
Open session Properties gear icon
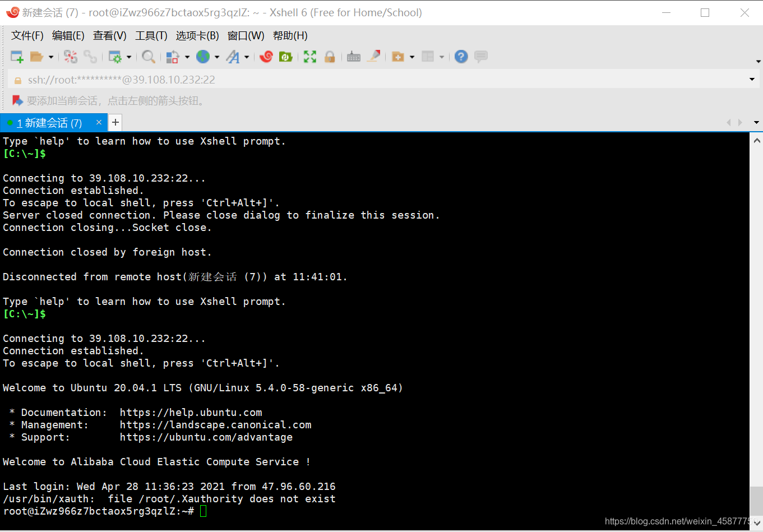click(115, 57)
